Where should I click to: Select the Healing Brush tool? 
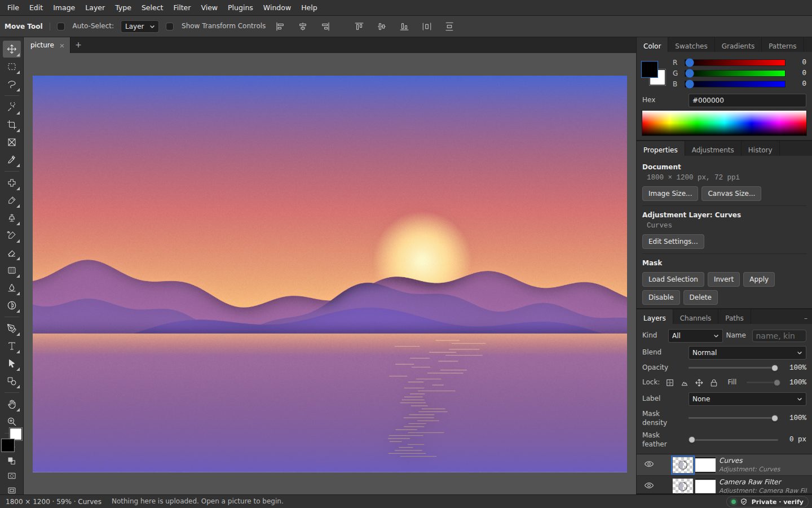[x=11, y=183]
